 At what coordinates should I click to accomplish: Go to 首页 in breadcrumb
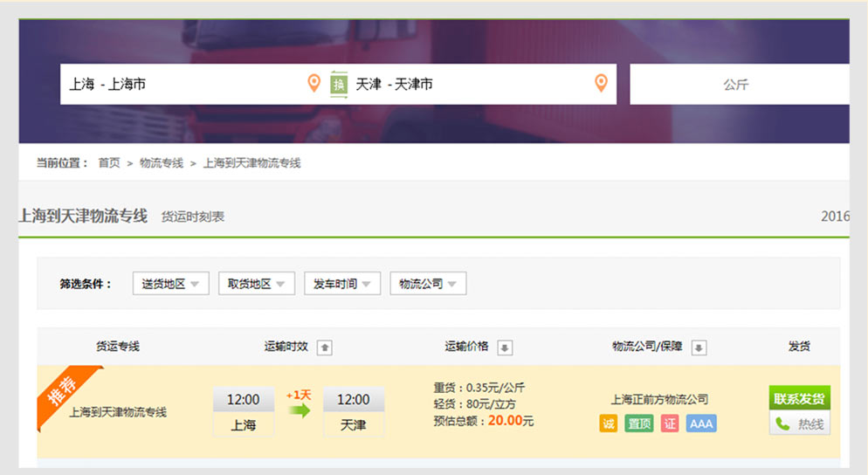tap(109, 162)
